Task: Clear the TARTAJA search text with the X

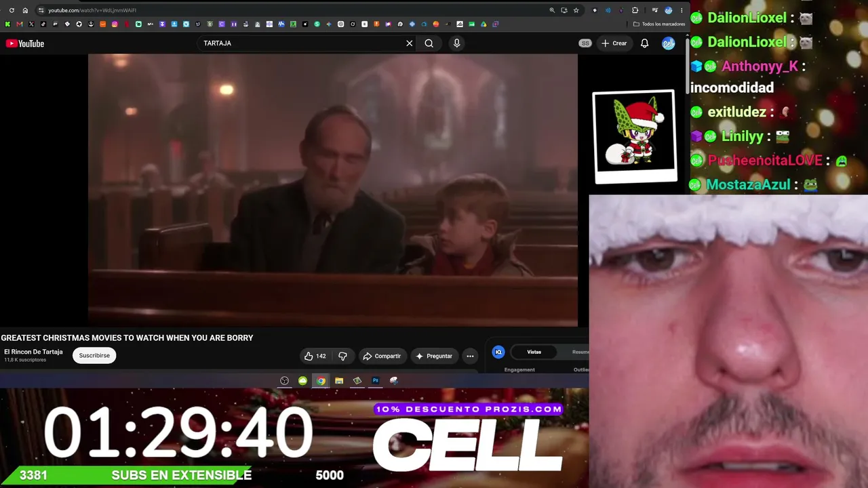Action: (x=410, y=43)
